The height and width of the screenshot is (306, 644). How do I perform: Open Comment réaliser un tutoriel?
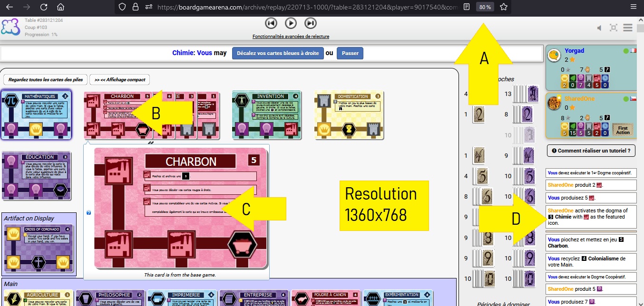coord(591,151)
